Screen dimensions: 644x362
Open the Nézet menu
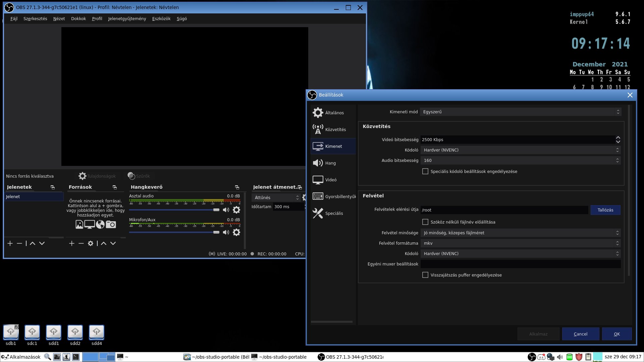coord(59,19)
